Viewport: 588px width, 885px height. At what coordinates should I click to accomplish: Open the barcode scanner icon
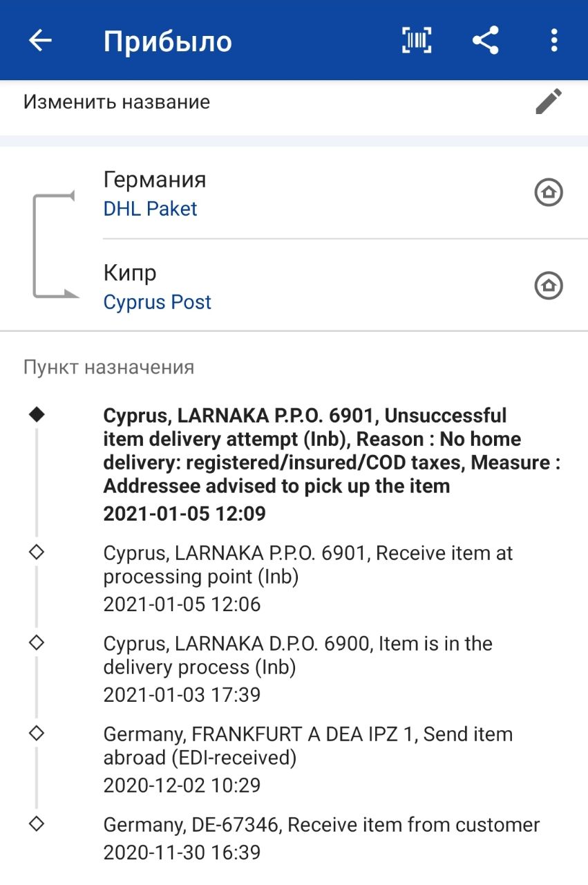pos(417,41)
